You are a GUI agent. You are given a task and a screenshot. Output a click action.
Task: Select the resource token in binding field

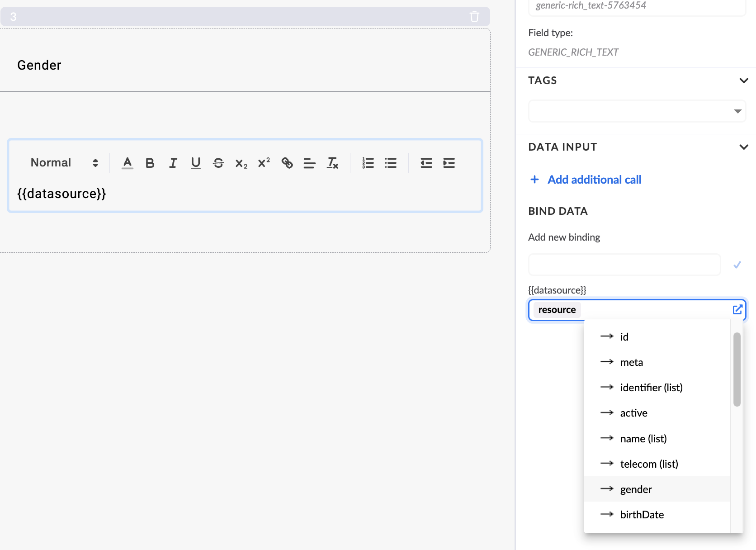click(x=557, y=310)
